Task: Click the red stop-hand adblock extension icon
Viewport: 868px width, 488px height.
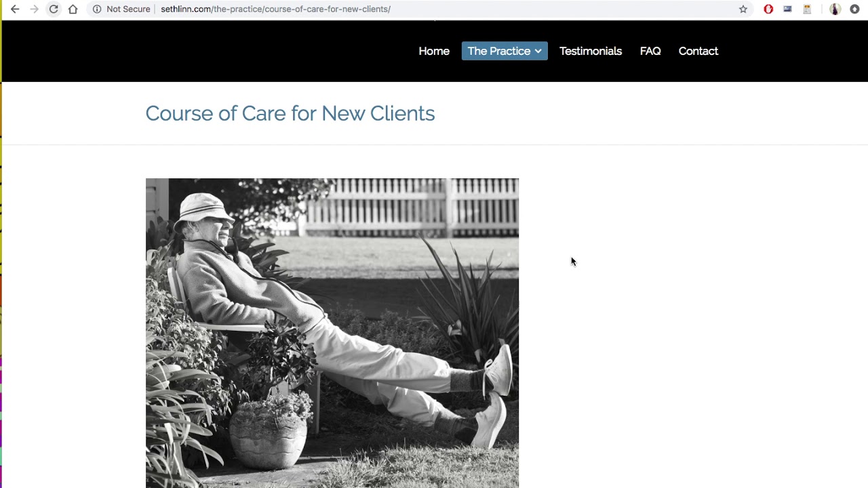Action: pyautogui.click(x=768, y=9)
